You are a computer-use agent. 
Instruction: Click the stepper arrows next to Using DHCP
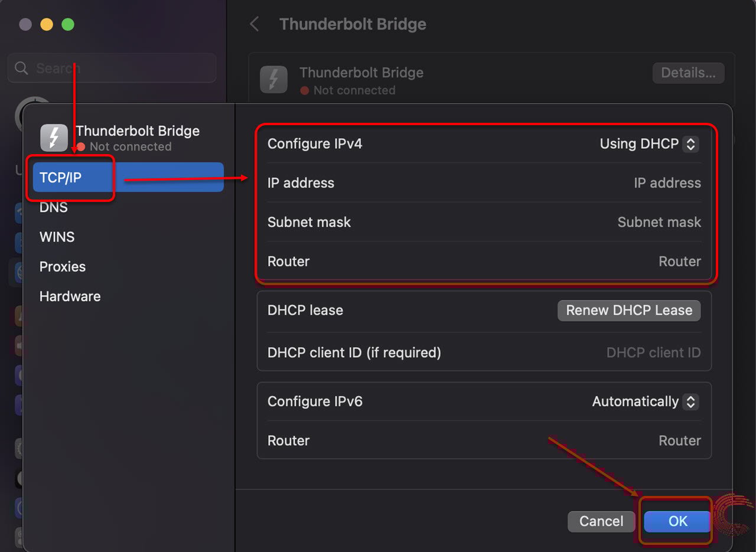pyautogui.click(x=690, y=144)
